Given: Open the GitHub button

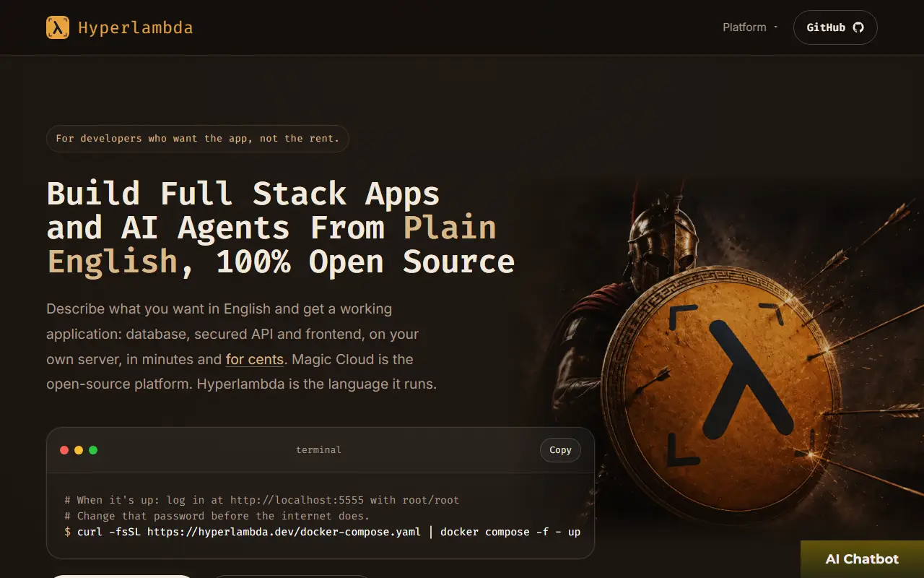Looking at the screenshot, I should tap(835, 27).
